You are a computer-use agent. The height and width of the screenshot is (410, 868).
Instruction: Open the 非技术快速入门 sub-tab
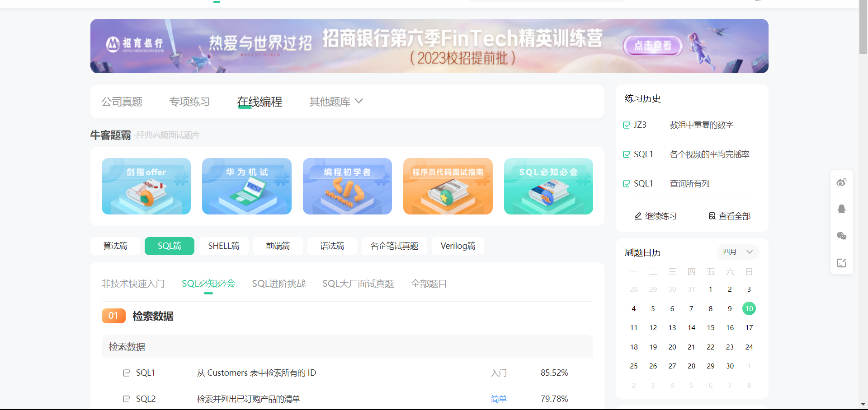pyautogui.click(x=133, y=284)
